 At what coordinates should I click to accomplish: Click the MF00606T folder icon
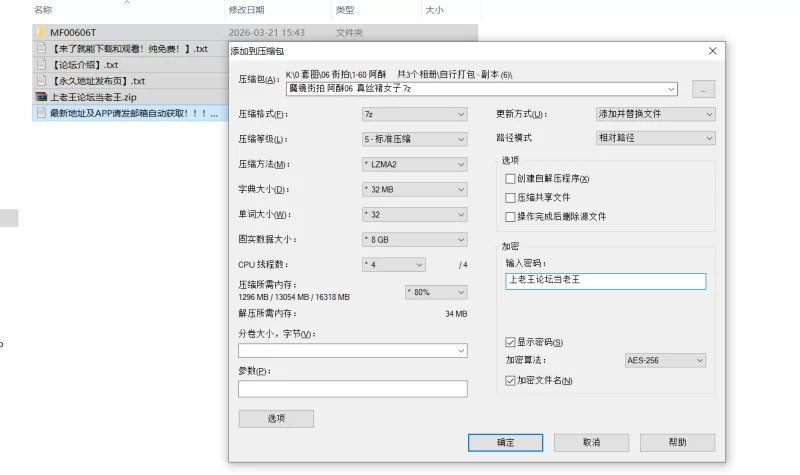[x=41, y=32]
